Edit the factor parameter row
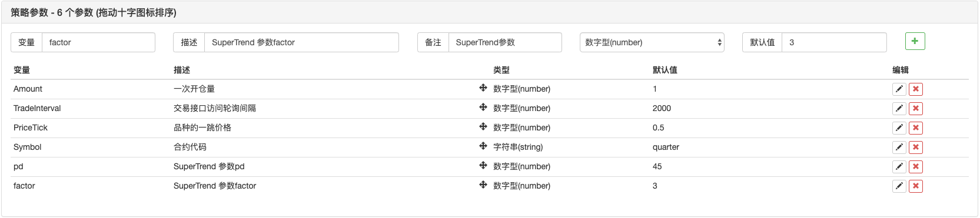 [899, 186]
